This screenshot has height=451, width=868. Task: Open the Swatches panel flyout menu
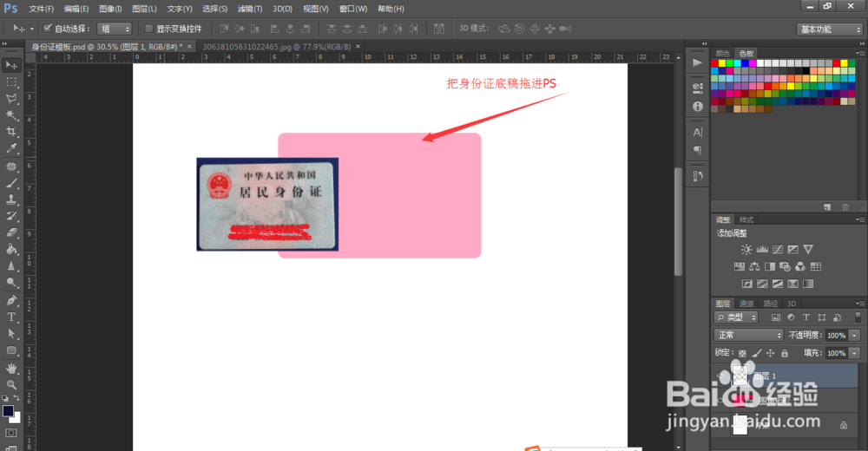860,53
